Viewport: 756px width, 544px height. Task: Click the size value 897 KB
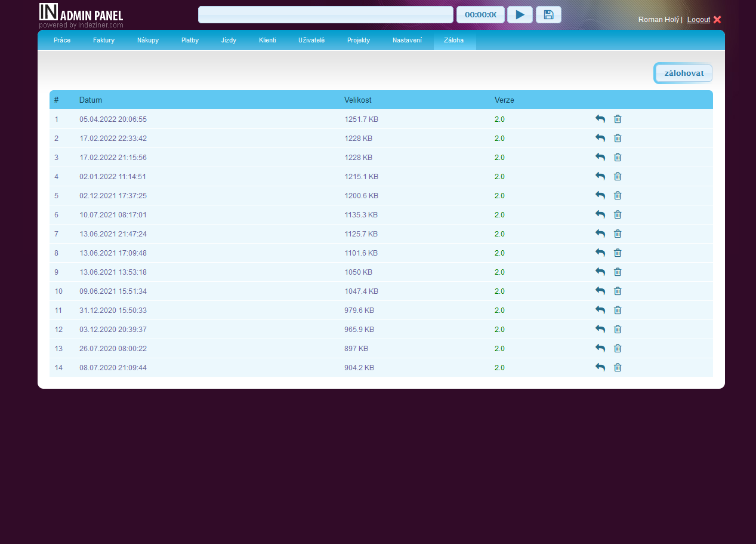coord(356,348)
